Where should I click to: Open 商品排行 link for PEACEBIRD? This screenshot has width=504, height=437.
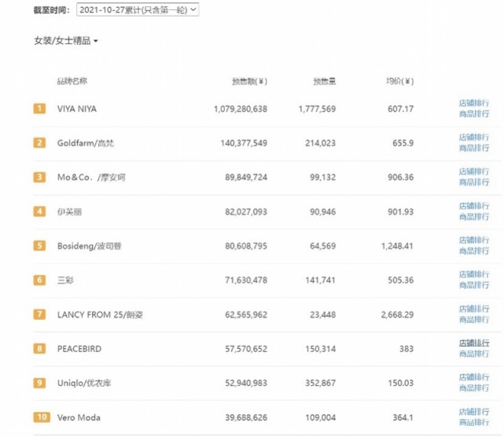474,354
